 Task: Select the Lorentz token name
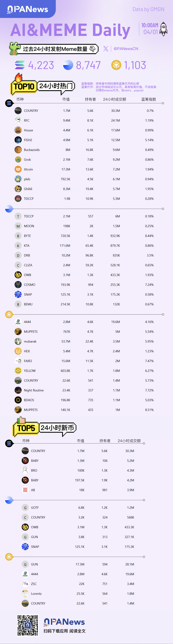point(36,594)
